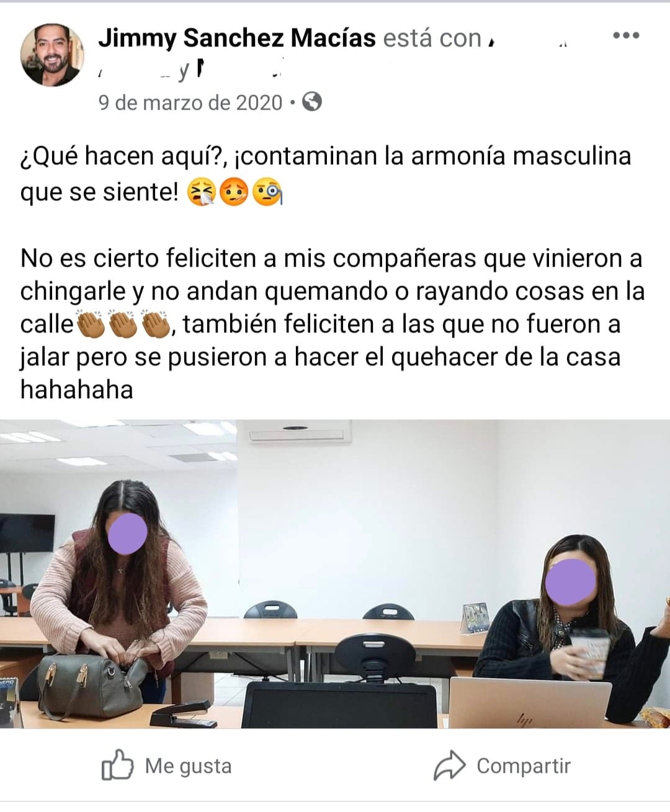The height and width of the screenshot is (812, 670).
Task: Click the first clapping hands emoji
Action: point(90,324)
